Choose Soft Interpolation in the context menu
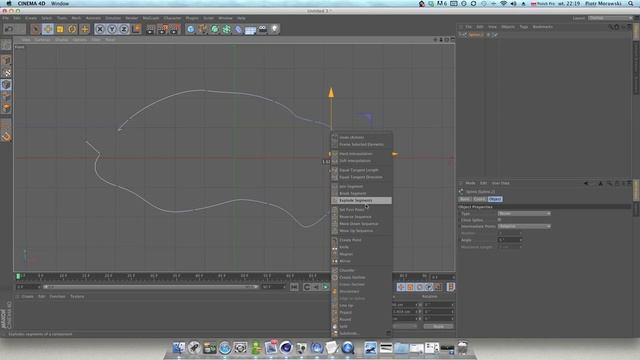The image size is (640, 360). pyautogui.click(x=362, y=161)
